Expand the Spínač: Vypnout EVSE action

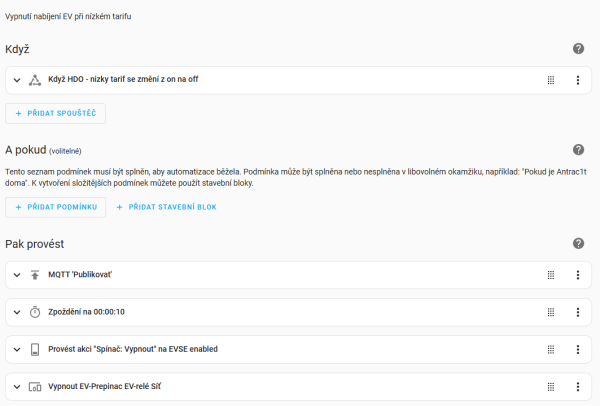(x=17, y=349)
